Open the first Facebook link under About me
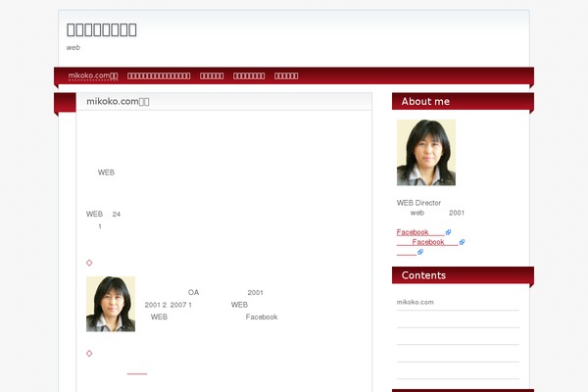The height and width of the screenshot is (392, 588). pos(419,232)
